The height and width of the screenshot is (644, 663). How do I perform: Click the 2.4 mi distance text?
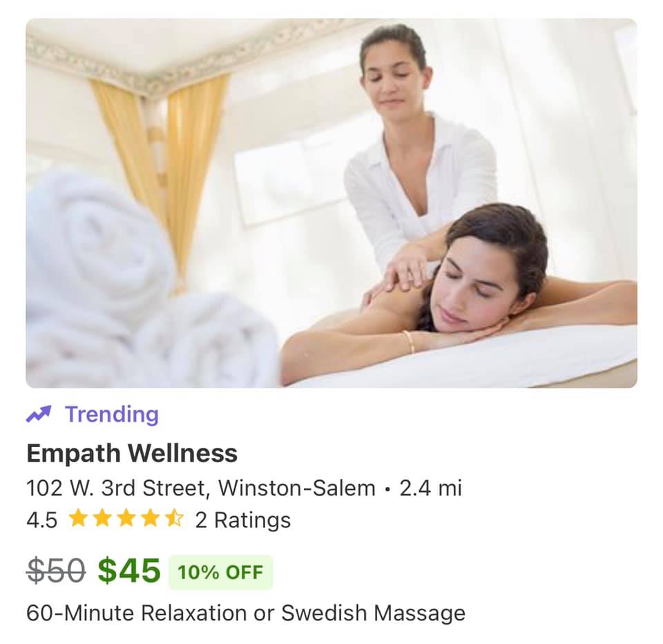click(430, 488)
